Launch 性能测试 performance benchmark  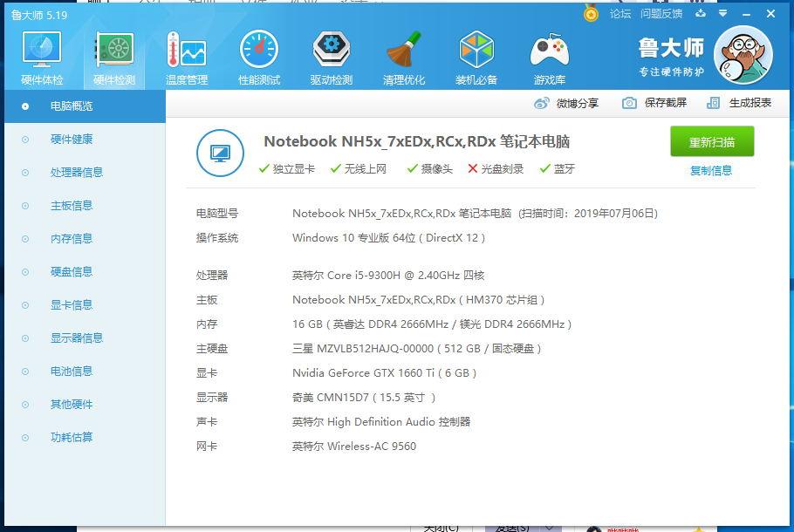(259, 58)
